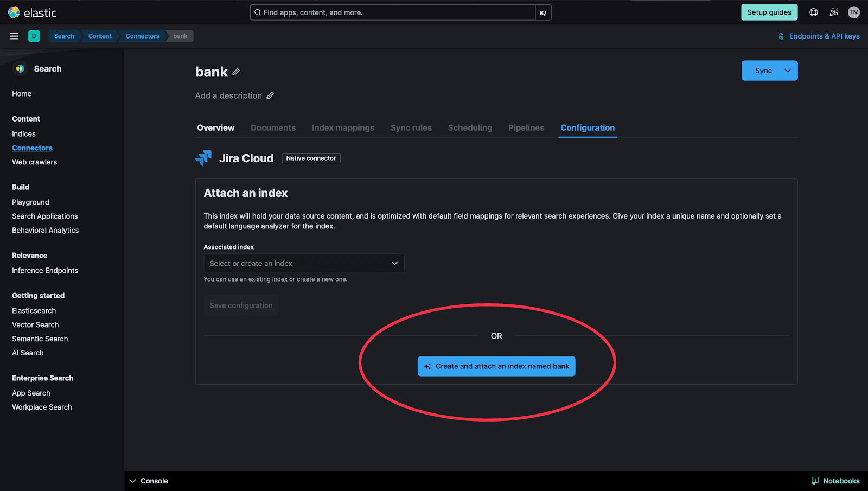Image resolution: width=868 pixels, height=491 pixels.
Task: Open Setup guides
Action: pyautogui.click(x=769, y=12)
